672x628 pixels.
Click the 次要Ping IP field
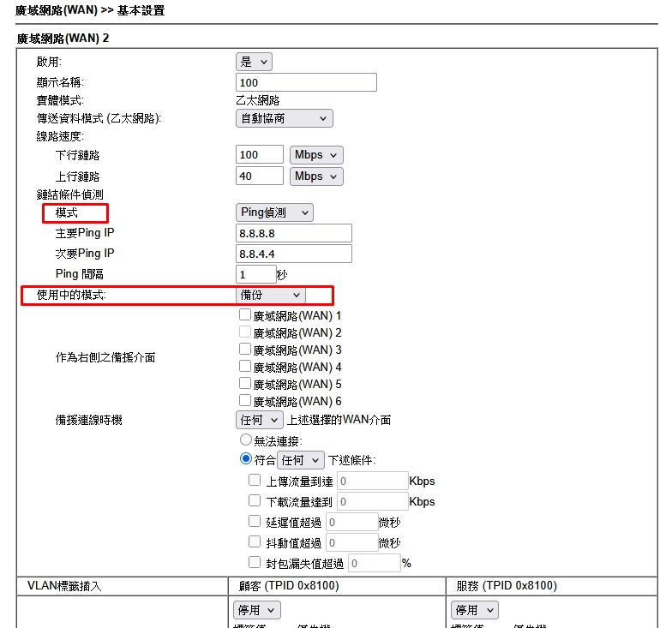(293, 254)
